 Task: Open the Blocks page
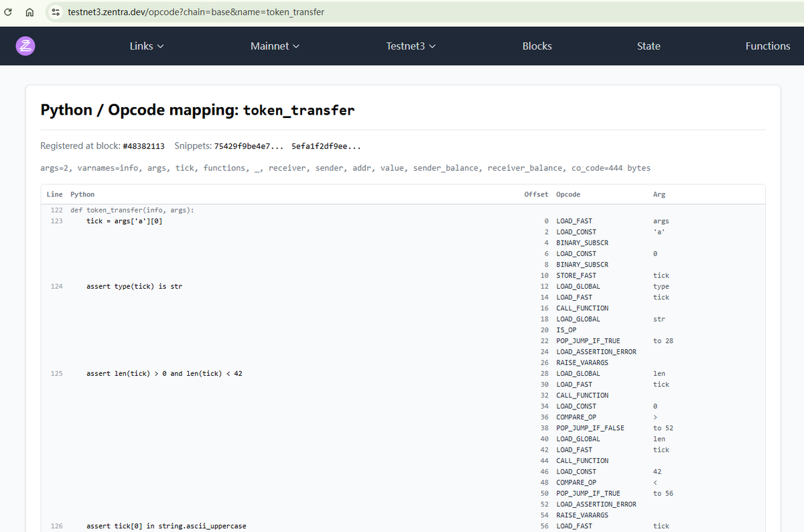coord(537,46)
